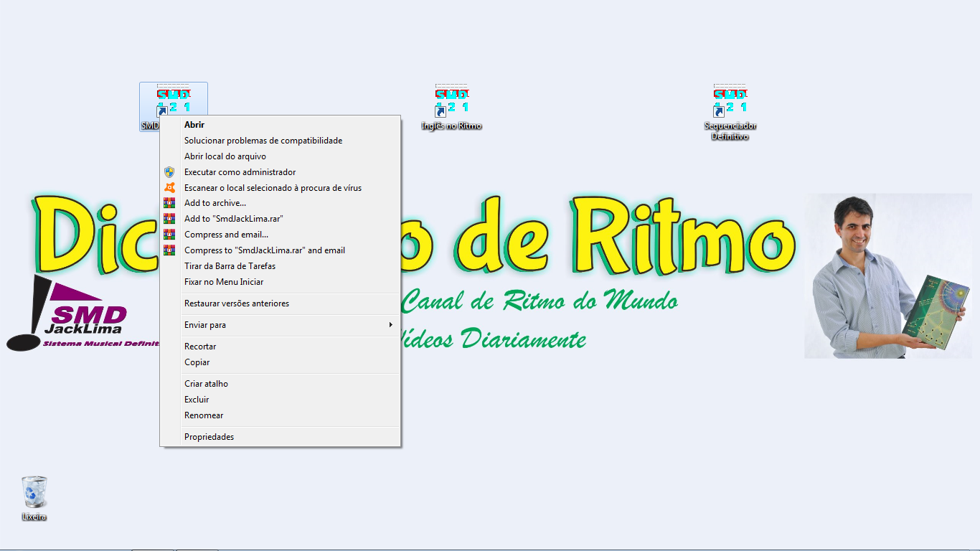980x551 pixels.
Task: Click Criar atalho in the menu
Action: [x=206, y=384]
